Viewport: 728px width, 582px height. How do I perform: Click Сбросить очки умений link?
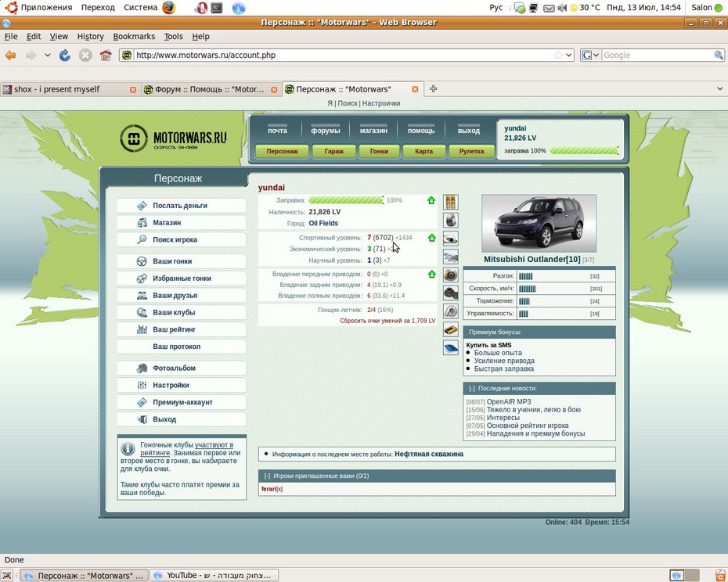(x=387, y=321)
